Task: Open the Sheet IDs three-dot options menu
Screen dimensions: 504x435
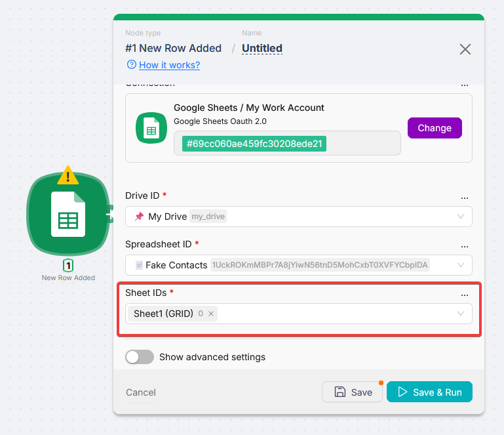Action: [465, 293]
